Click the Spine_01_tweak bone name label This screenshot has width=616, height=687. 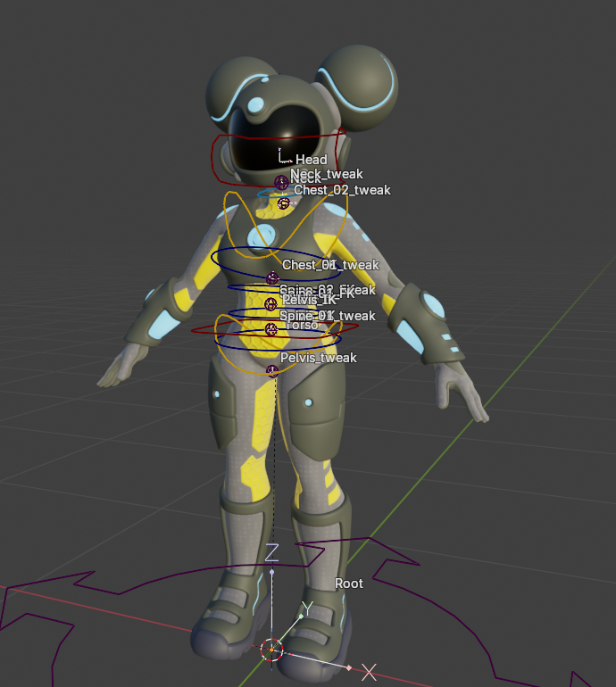click(327, 316)
